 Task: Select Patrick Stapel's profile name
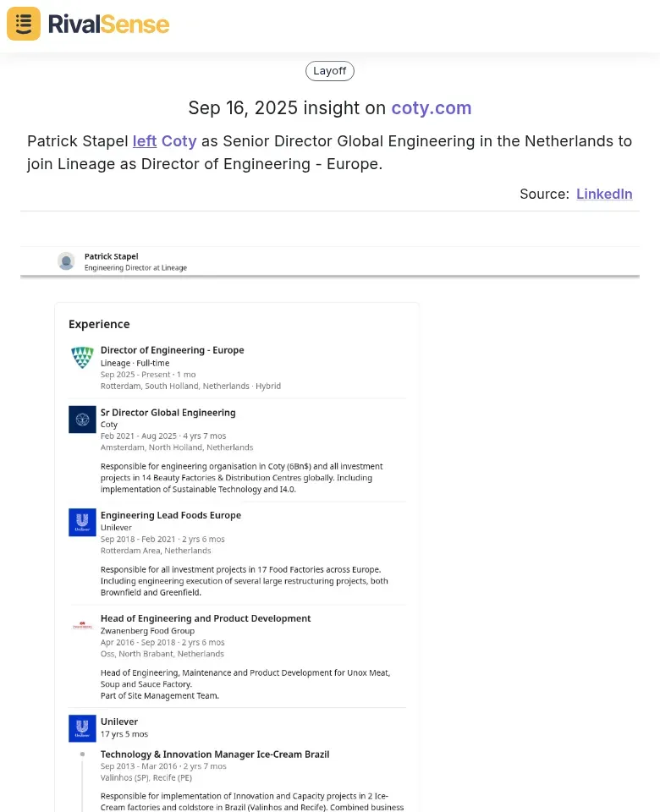tap(112, 256)
